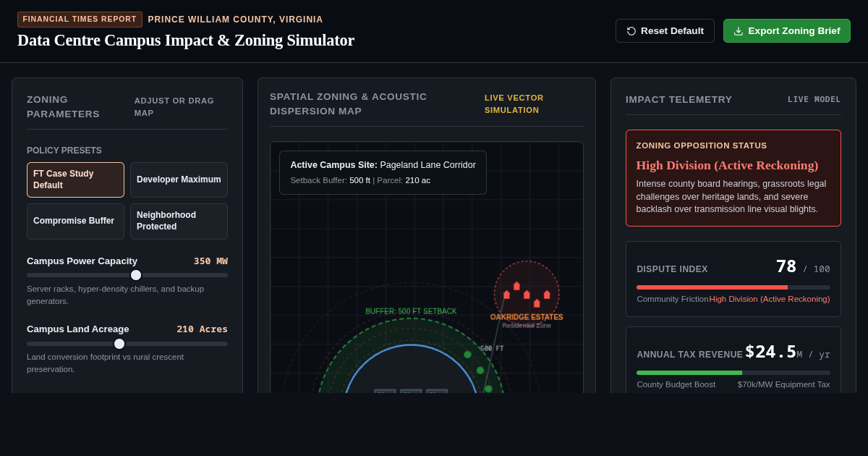
Task: Click the Live Model label
Action: 814,99
